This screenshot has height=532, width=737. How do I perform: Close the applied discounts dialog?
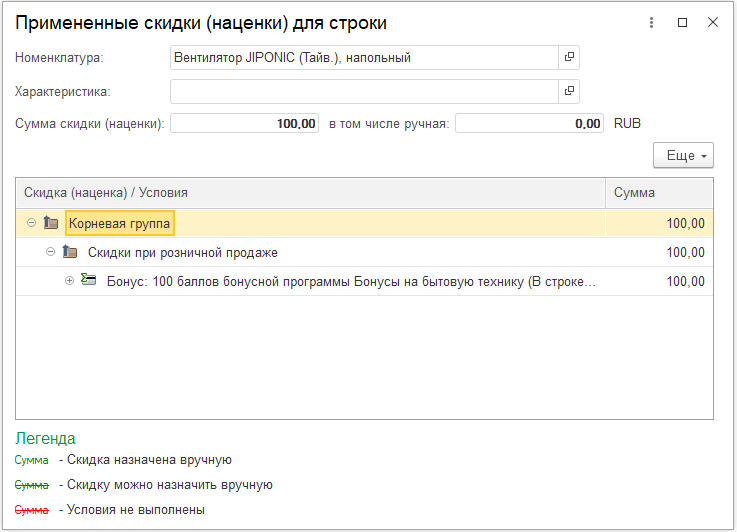point(713,22)
